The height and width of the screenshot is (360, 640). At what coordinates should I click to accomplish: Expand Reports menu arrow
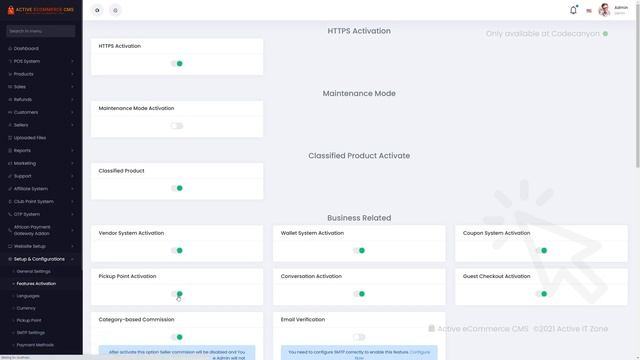tap(72, 151)
